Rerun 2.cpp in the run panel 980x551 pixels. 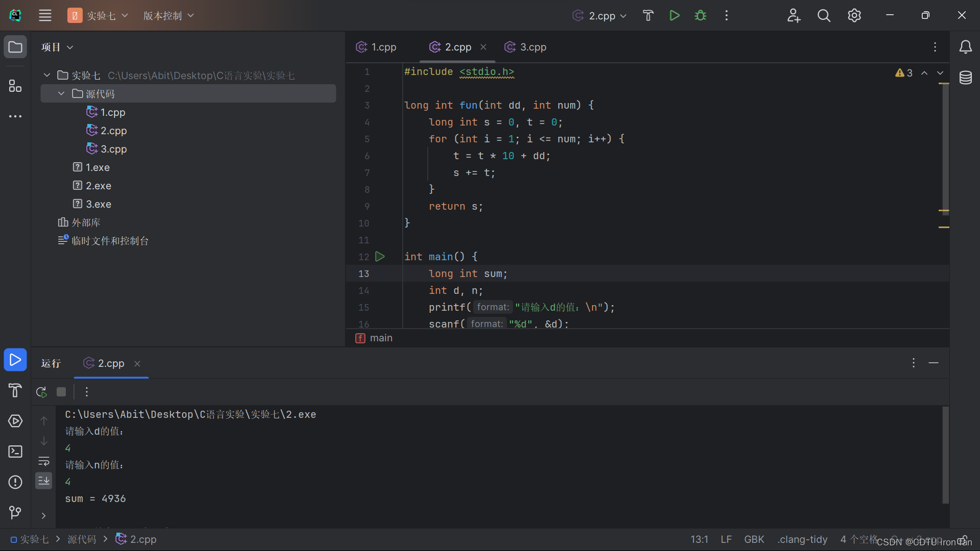(41, 392)
